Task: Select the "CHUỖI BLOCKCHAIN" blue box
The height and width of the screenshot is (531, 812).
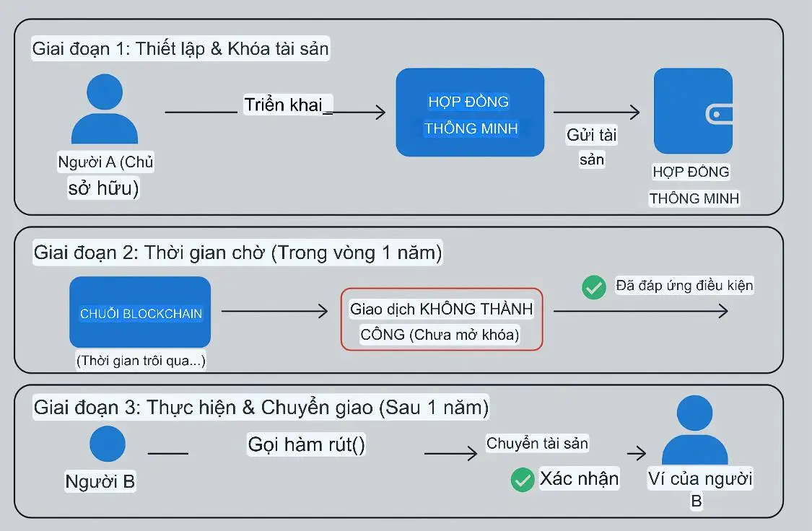Action: coord(140,312)
